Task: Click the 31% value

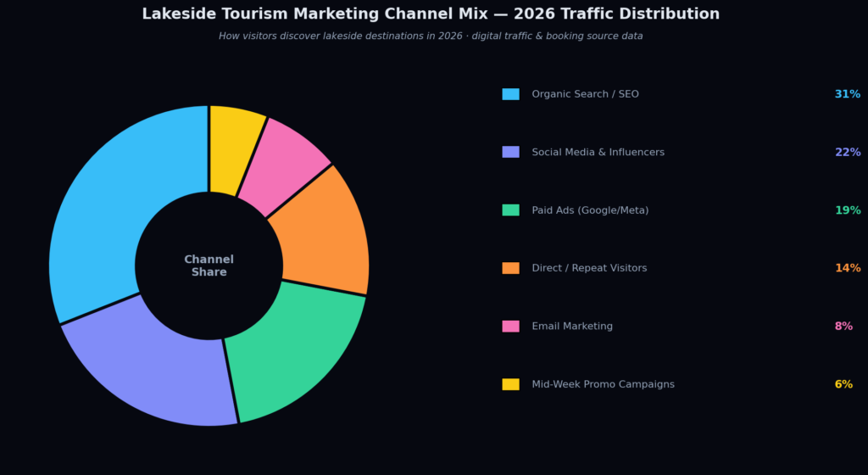Action: coord(848,94)
